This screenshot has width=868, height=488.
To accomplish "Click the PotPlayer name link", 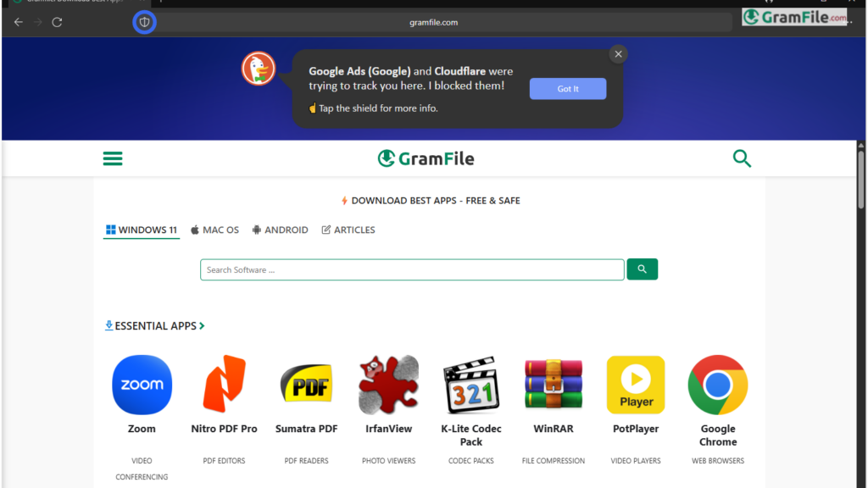I will click(636, 429).
